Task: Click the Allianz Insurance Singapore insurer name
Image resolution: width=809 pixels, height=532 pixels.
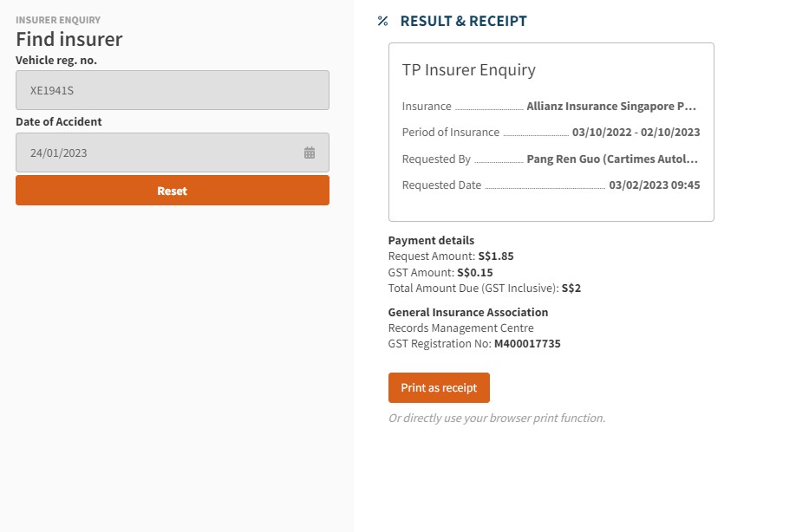Action: pyautogui.click(x=611, y=107)
